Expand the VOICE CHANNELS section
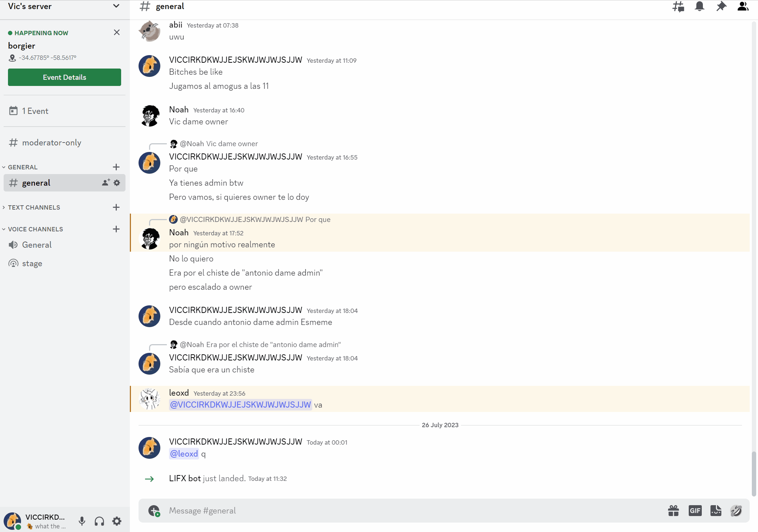This screenshot has height=532, width=758. [34, 229]
